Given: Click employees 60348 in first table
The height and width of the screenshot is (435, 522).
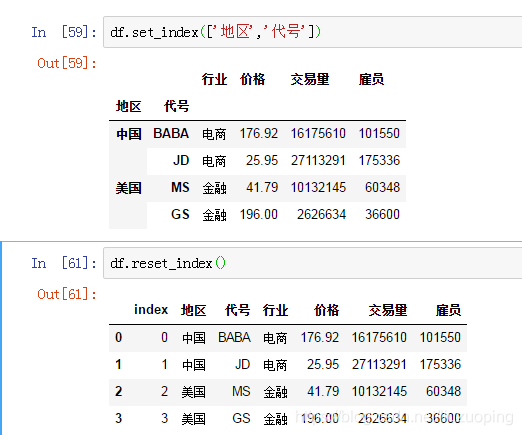Looking at the screenshot, I should click(x=382, y=188).
